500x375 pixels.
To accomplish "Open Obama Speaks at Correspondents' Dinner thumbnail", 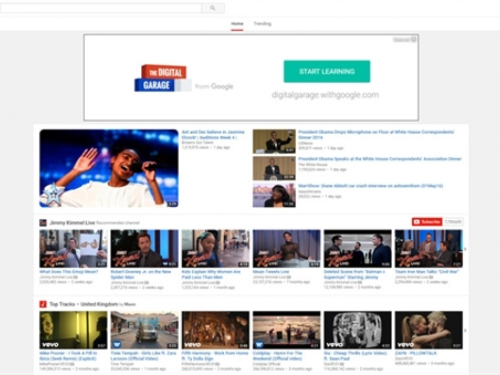I will click(x=274, y=168).
